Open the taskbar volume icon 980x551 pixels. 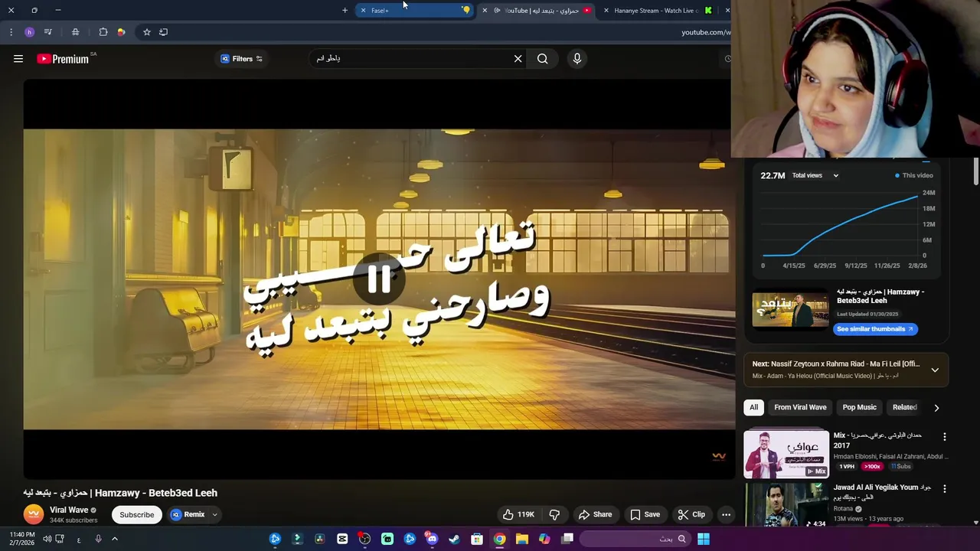[x=47, y=540]
